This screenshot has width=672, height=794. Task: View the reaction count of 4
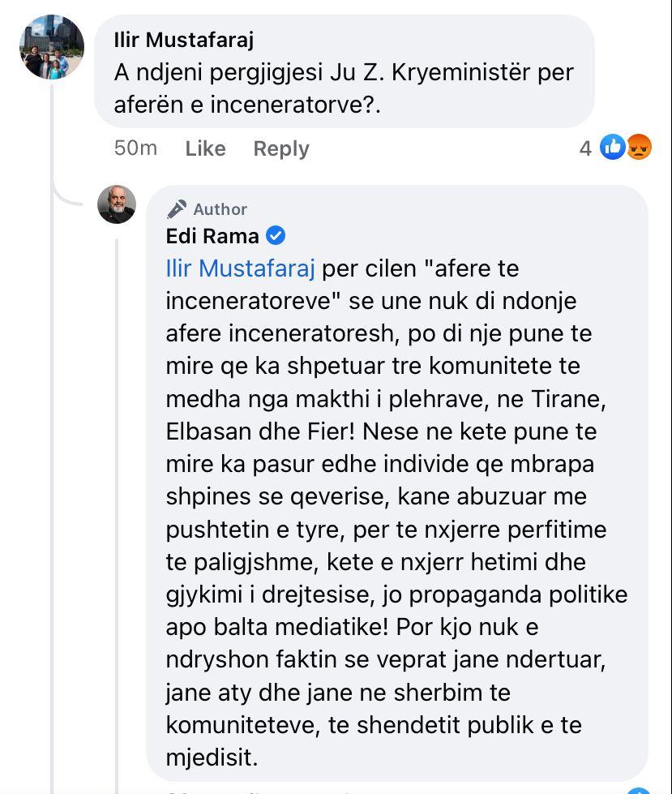585,148
